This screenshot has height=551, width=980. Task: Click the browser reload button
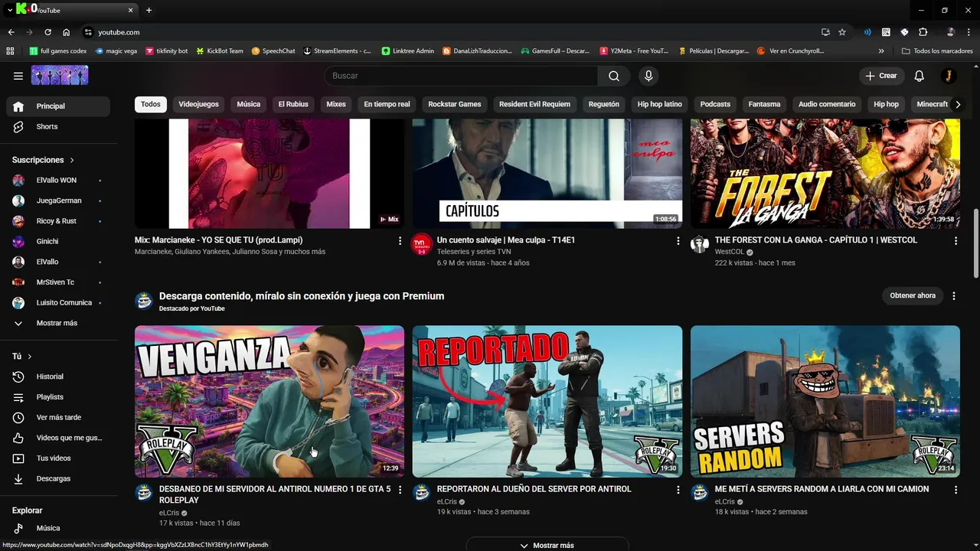coord(47,32)
